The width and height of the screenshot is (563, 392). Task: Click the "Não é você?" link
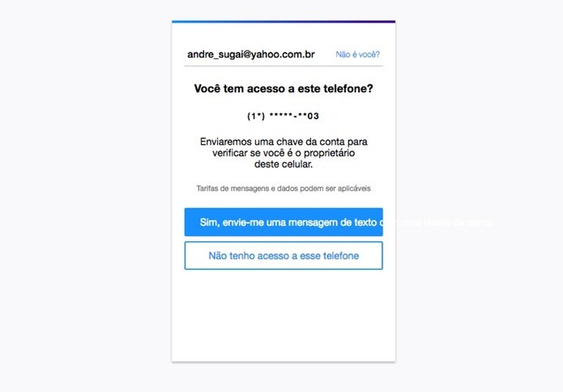(x=358, y=54)
